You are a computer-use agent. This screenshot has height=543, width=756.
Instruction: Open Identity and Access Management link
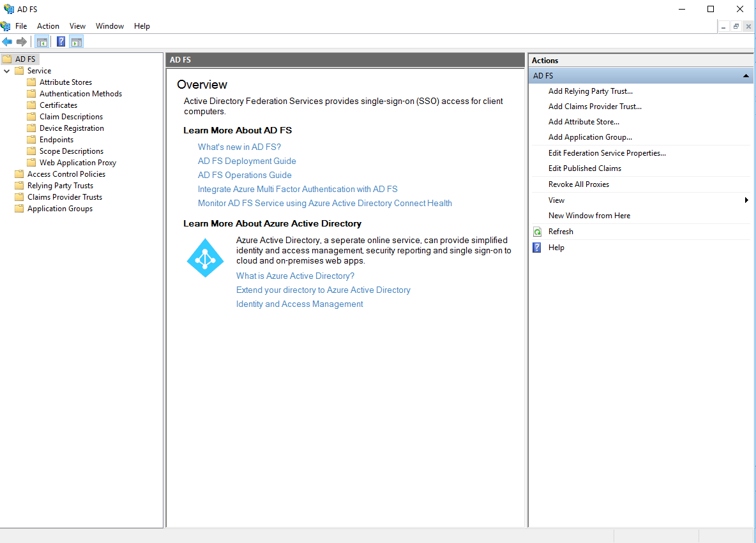[299, 304]
